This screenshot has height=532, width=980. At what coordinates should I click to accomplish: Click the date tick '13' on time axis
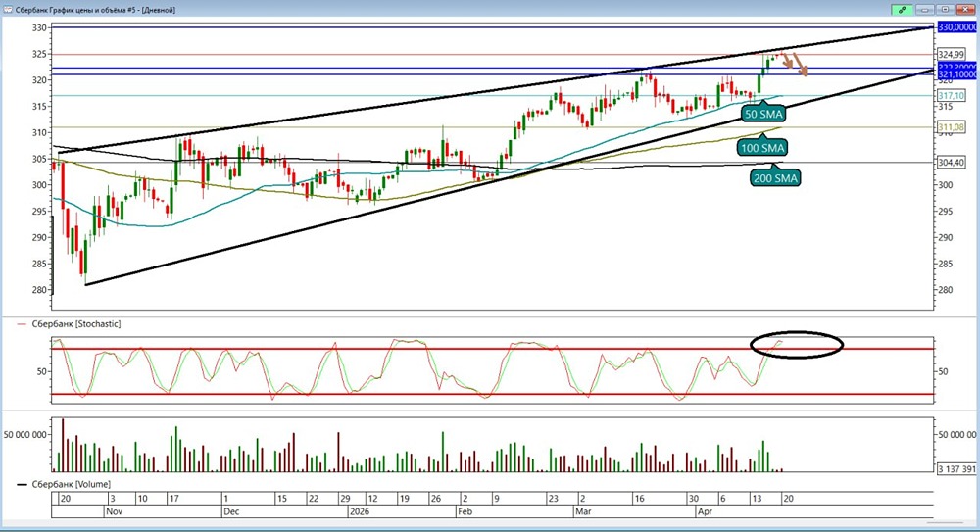tap(757, 499)
